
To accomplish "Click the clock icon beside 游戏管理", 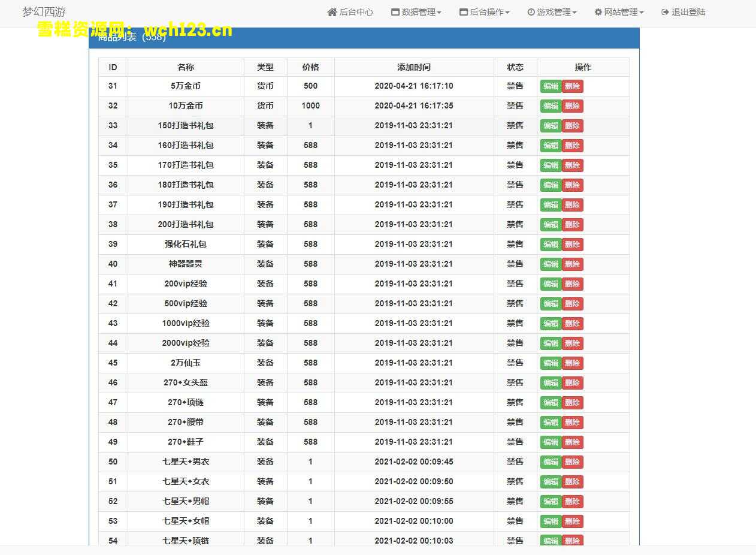I will tap(531, 12).
